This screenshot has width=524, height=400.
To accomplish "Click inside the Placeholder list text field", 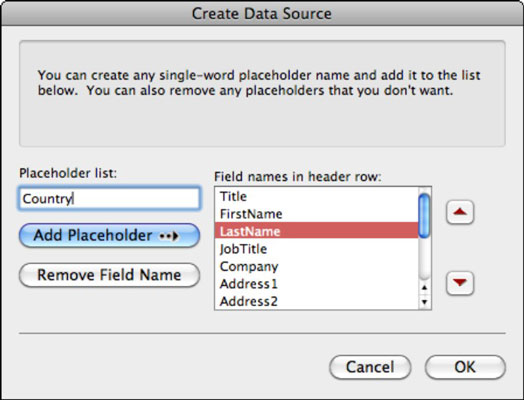I will (x=110, y=198).
